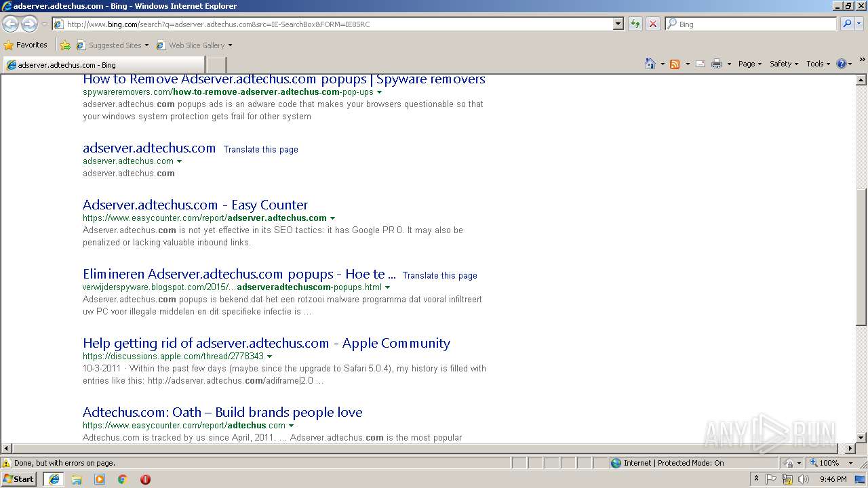Open the Favorites star button
Image resolution: width=868 pixels, height=488 pixels.
point(25,45)
